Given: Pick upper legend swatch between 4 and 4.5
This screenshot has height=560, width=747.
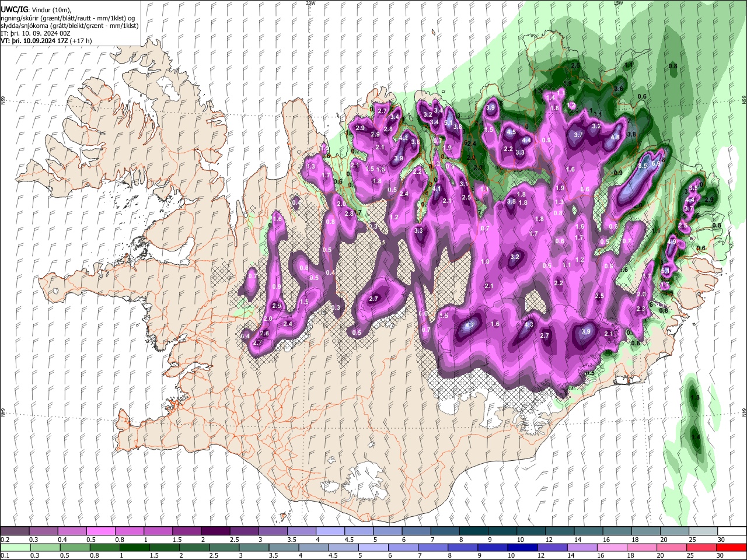Looking at the screenshot, I should (x=330, y=531).
